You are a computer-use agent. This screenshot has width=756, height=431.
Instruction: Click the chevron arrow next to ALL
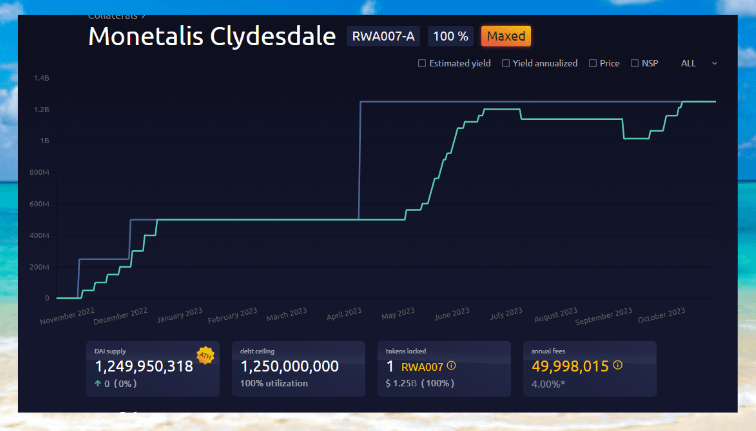pos(714,63)
